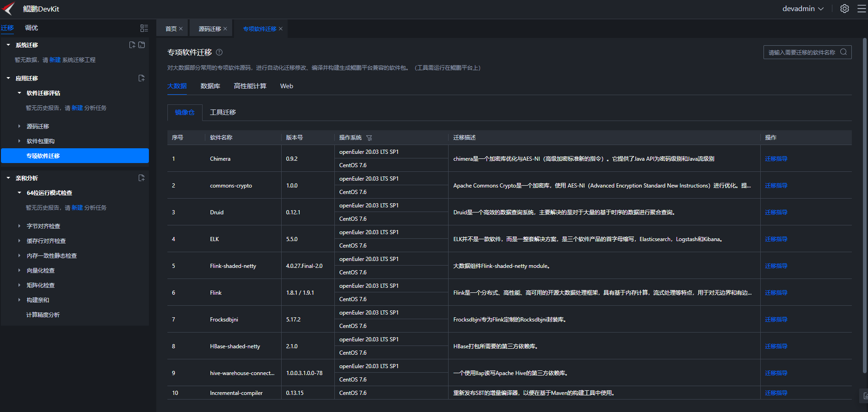Open 迁移指导 for hive-warehouse-connector

tap(776, 373)
